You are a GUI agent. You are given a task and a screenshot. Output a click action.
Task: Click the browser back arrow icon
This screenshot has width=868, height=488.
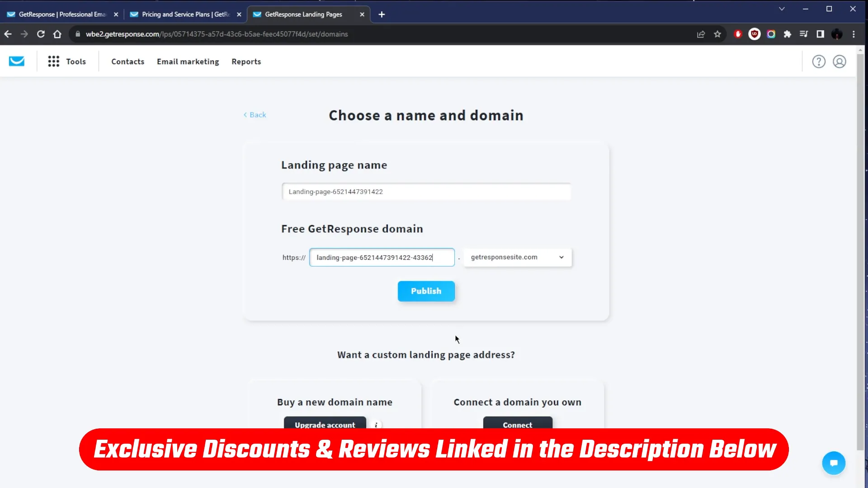(x=8, y=34)
